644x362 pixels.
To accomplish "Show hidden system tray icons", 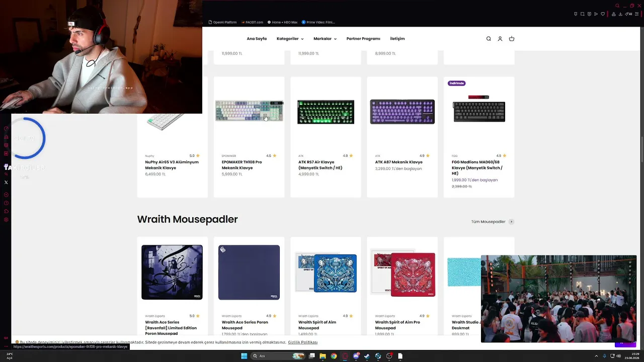I will 596,356.
